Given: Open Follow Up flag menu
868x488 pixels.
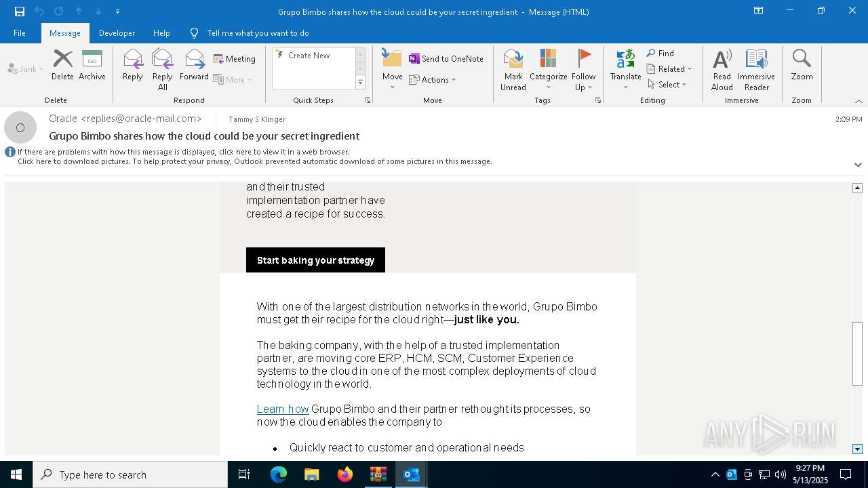Looking at the screenshot, I should tap(584, 70).
